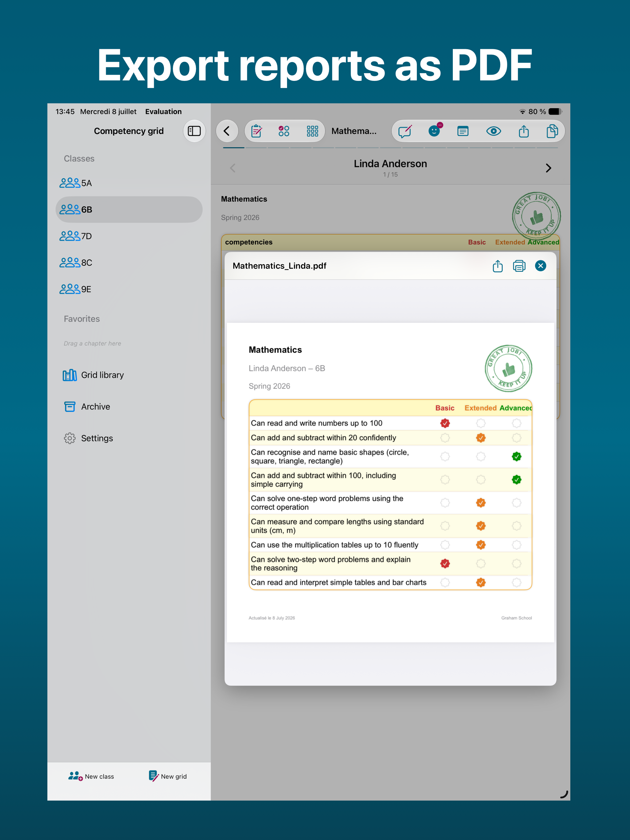
Task: Click Advanced badge for add subtract within 100
Action: pyautogui.click(x=516, y=480)
